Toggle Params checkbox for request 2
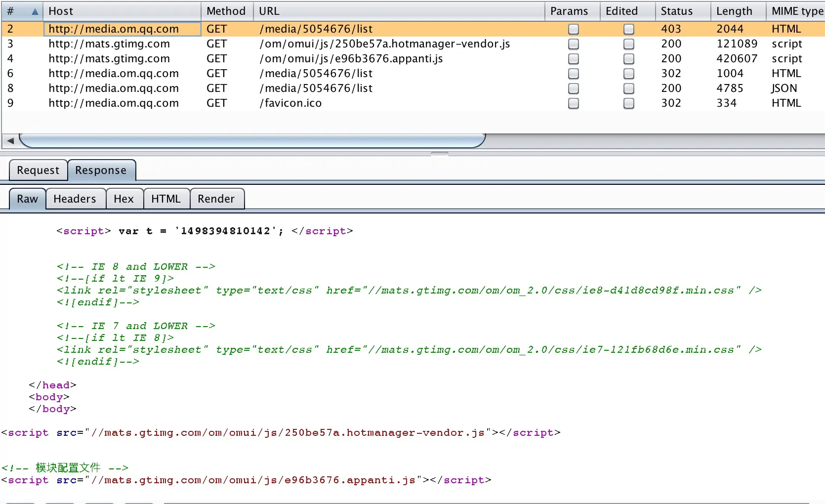 [x=573, y=29]
